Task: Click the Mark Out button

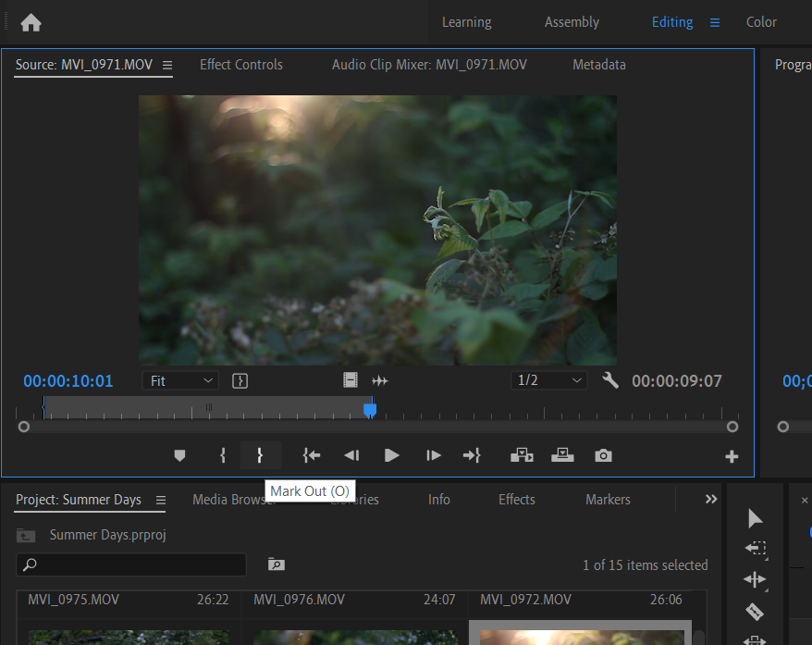Action: [x=260, y=455]
